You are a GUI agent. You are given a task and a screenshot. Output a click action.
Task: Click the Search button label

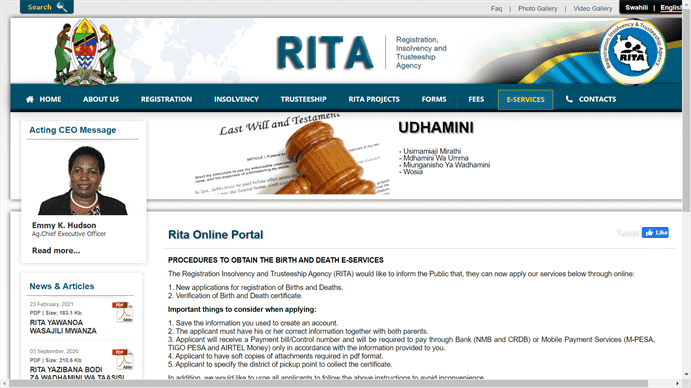coord(40,7)
